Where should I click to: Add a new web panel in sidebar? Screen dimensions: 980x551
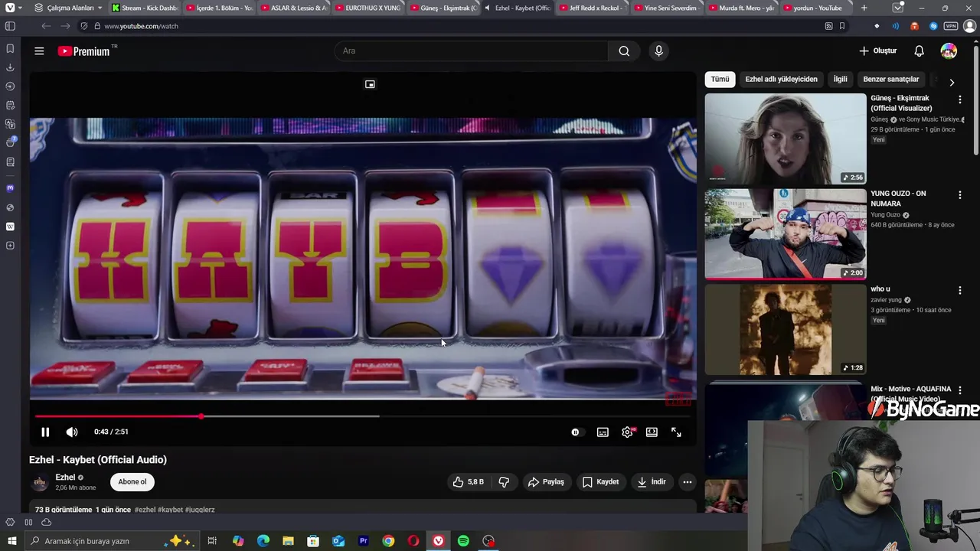point(10,246)
